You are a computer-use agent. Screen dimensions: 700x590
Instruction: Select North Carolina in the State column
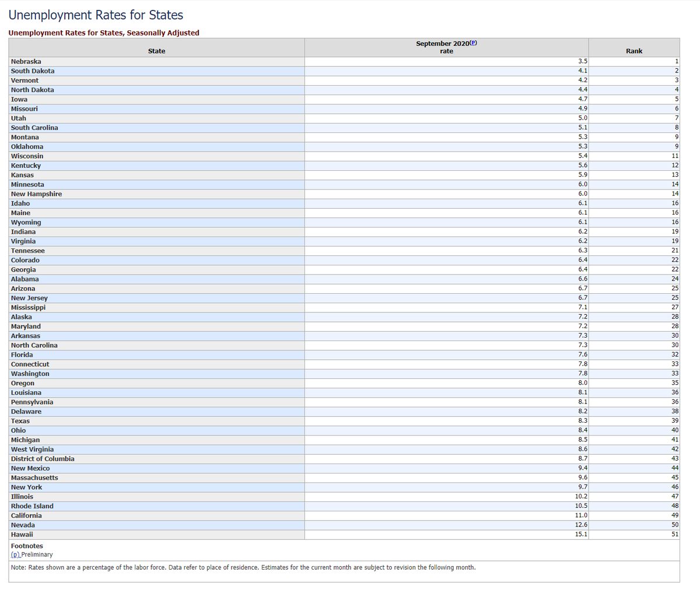point(34,345)
